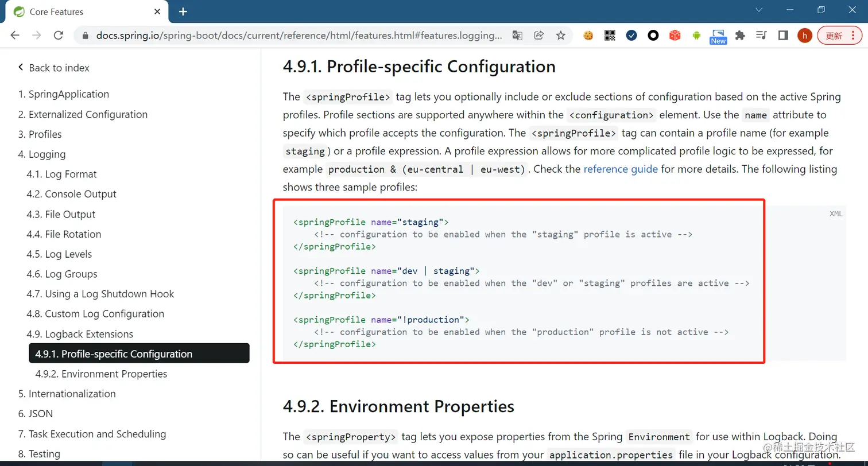Select 4.9. Logback Extensions
This screenshot has width=868, height=466.
80,334
